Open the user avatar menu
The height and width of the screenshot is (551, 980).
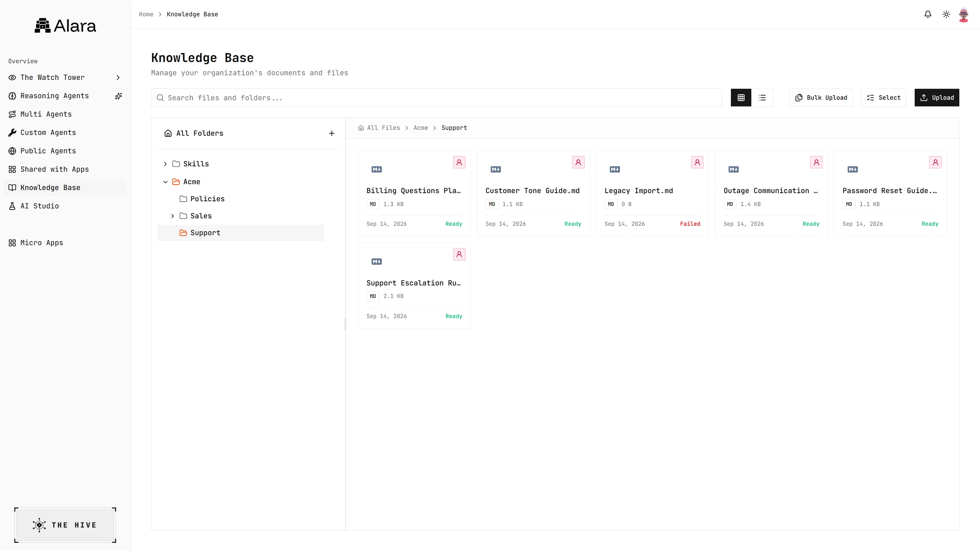coord(964,14)
